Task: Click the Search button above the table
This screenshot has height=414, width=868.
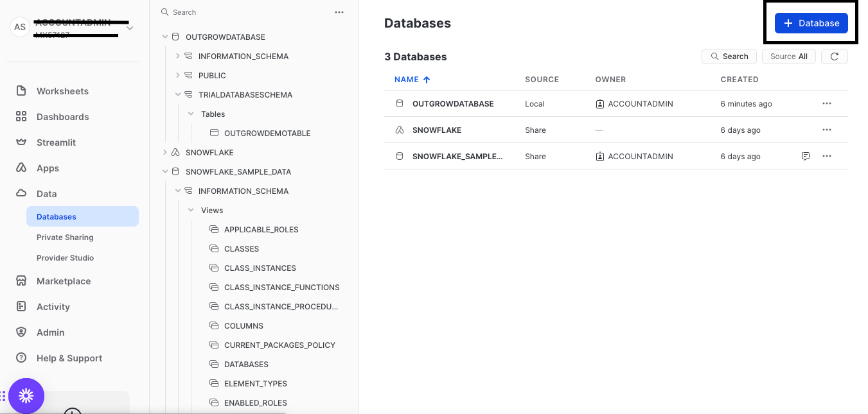Action: click(x=729, y=56)
